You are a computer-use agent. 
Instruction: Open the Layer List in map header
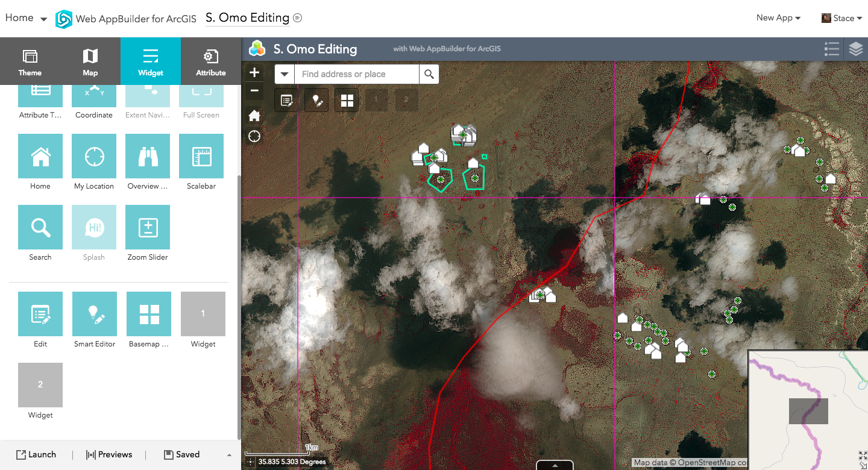coord(856,49)
